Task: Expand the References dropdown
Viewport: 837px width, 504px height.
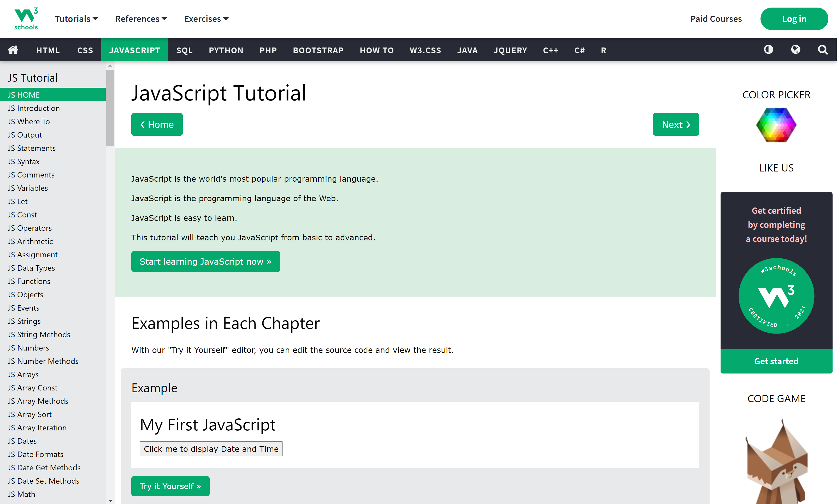Action: pyautogui.click(x=141, y=19)
